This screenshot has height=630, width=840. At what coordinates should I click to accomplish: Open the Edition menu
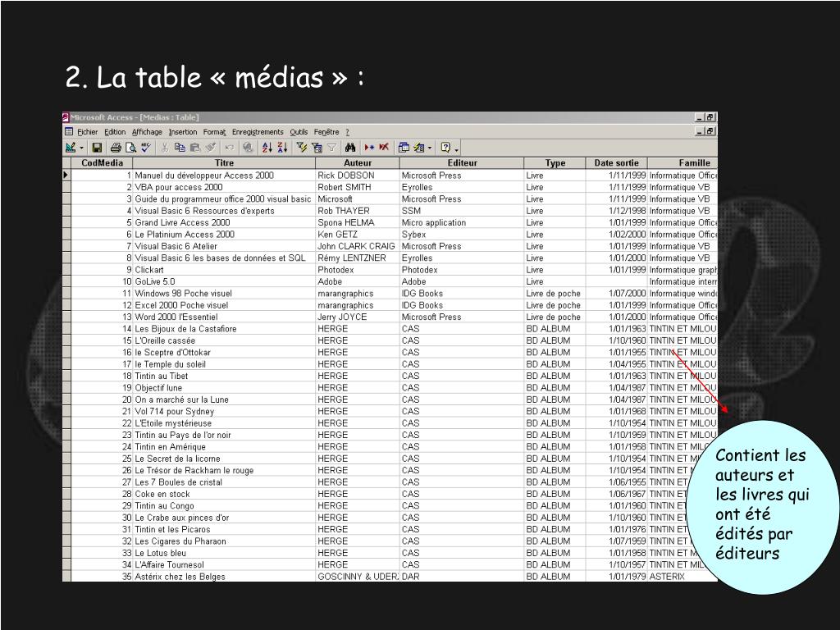tap(115, 132)
